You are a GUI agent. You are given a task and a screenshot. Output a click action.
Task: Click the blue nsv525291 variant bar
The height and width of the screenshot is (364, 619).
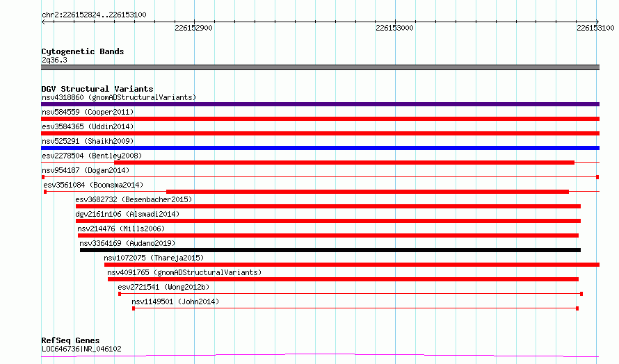pos(320,148)
